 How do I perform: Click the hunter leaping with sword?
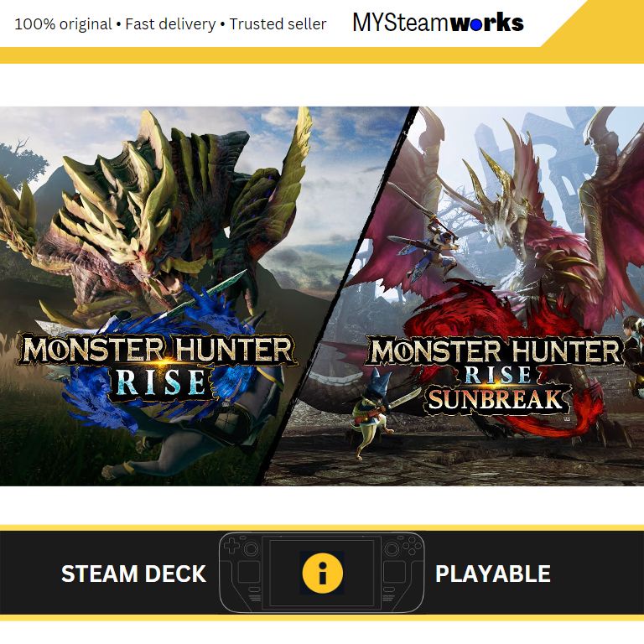pos(431,247)
